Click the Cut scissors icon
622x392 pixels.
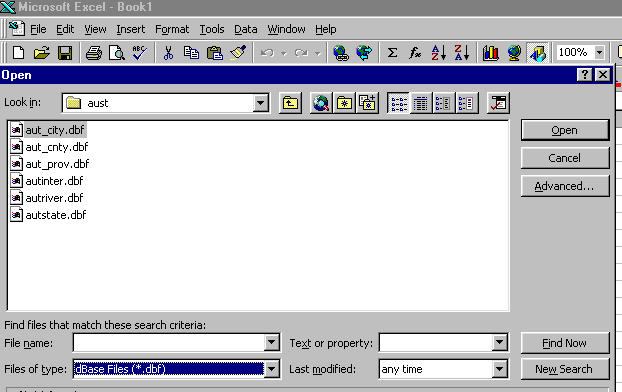coord(168,52)
